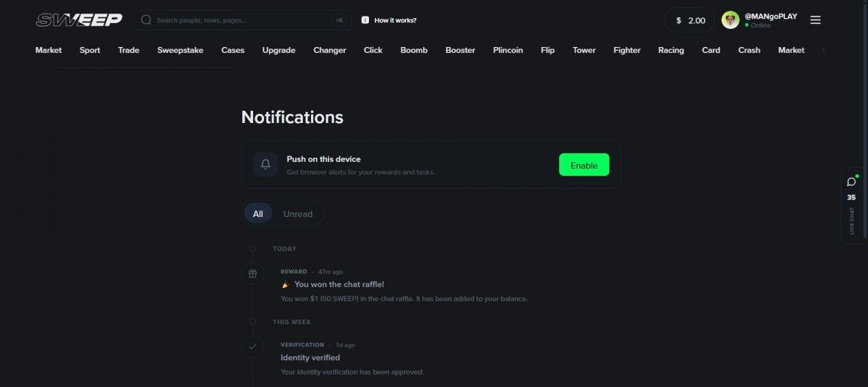
Task: Open the chat raffle win notification
Action: (405, 285)
